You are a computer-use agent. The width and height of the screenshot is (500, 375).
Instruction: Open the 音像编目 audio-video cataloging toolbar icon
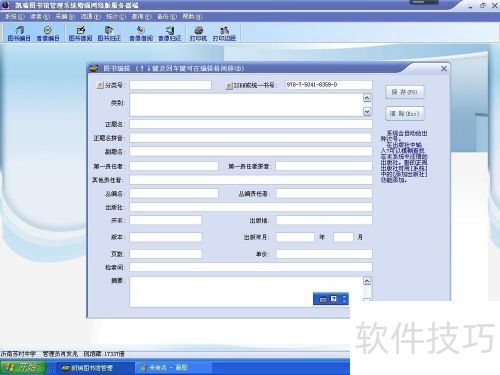(48, 34)
